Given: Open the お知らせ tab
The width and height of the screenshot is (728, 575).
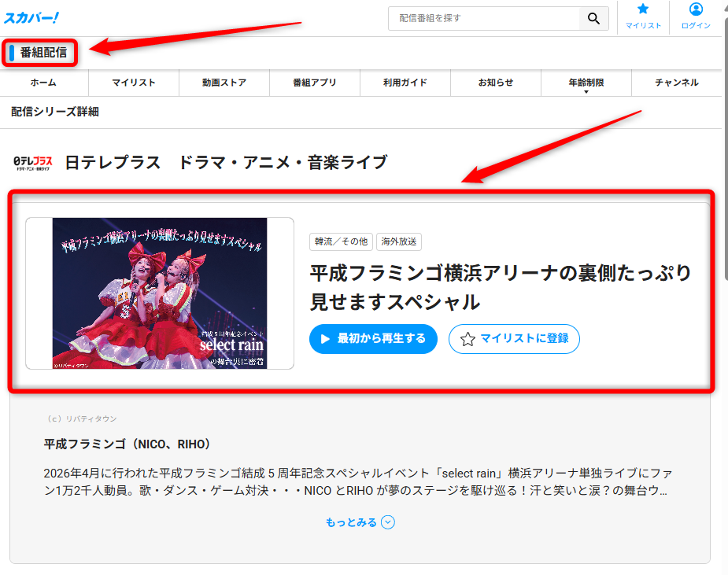Looking at the screenshot, I should (496, 83).
